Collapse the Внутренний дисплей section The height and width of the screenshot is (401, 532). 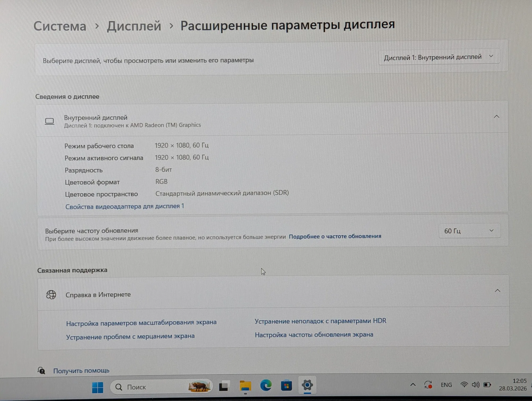[x=496, y=116]
